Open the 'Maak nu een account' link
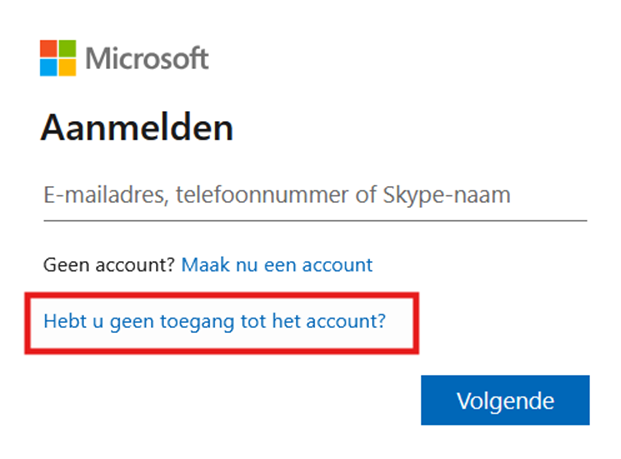 276,265
